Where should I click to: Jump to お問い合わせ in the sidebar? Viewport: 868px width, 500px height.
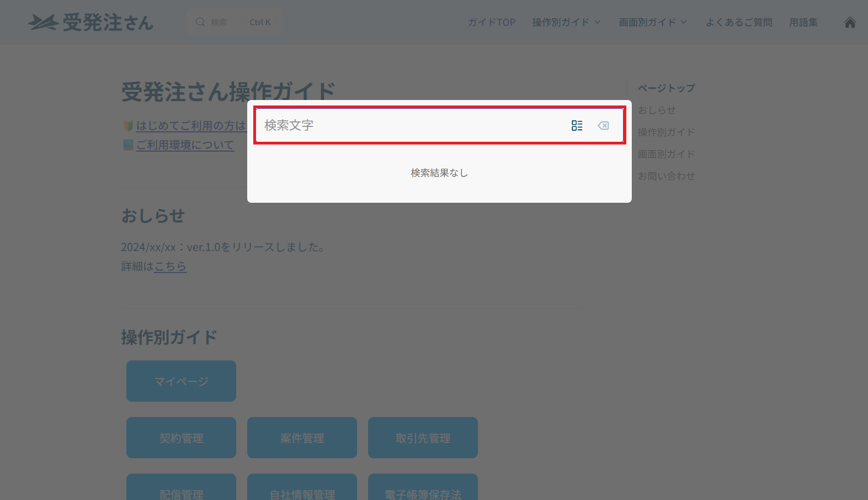click(x=666, y=176)
